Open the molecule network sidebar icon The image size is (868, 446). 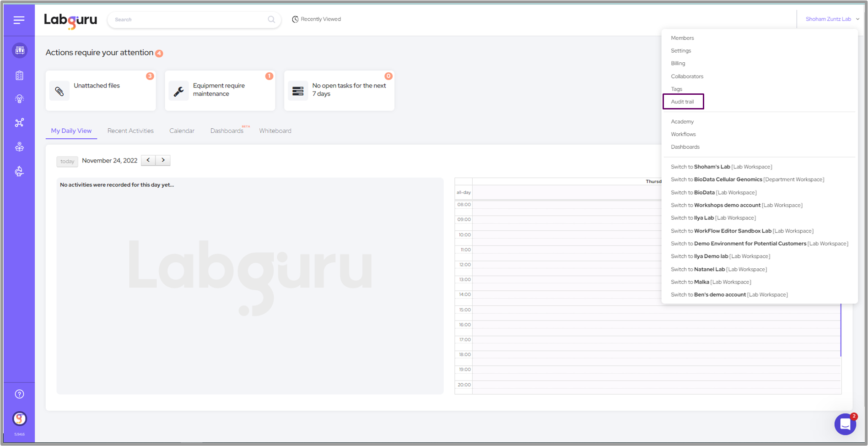click(19, 123)
